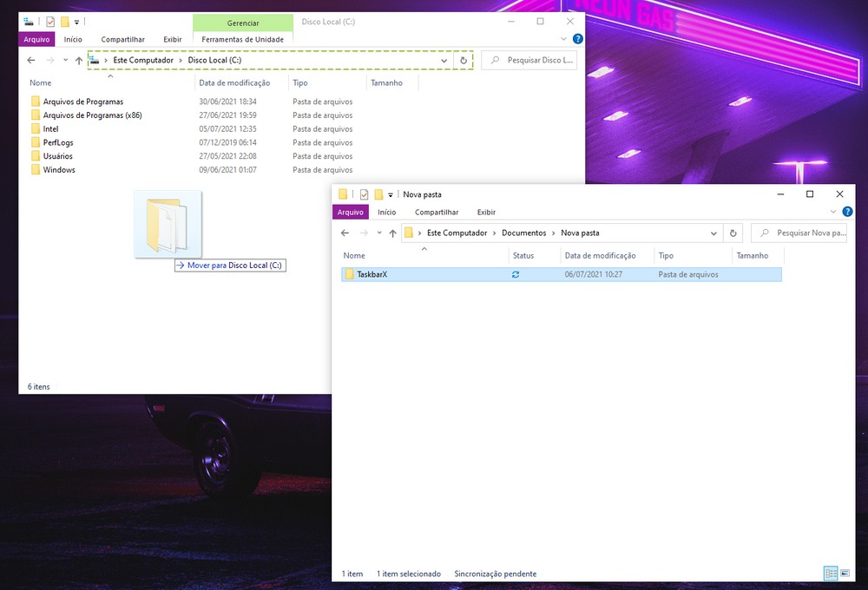Click the Arquivo button in Disco Local window
The height and width of the screenshot is (590, 868).
(36, 39)
